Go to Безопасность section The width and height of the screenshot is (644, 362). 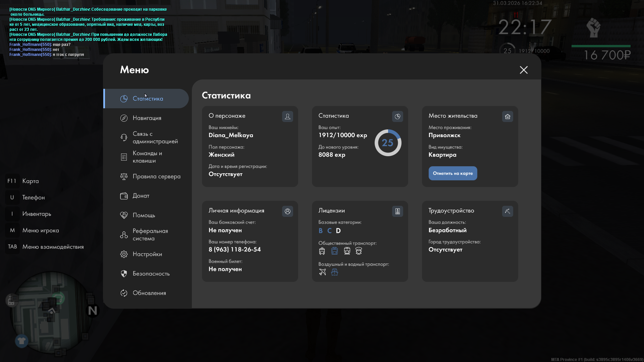click(151, 274)
